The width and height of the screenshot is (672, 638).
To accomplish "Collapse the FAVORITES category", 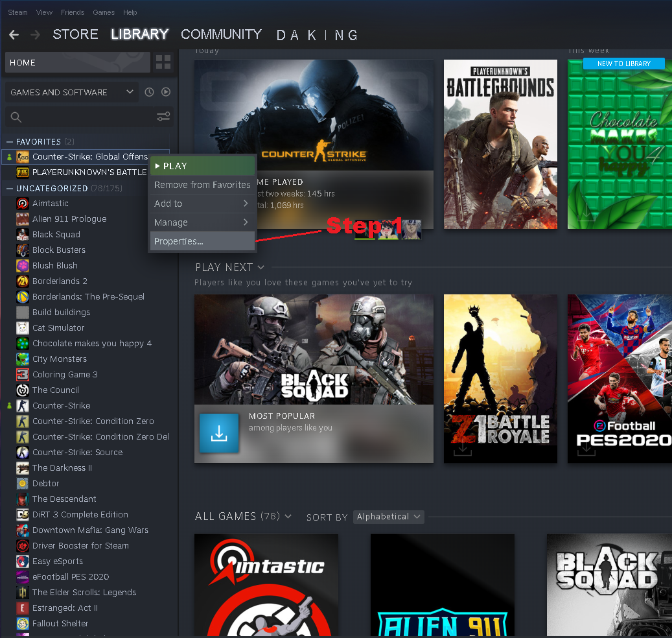I will (x=10, y=141).
